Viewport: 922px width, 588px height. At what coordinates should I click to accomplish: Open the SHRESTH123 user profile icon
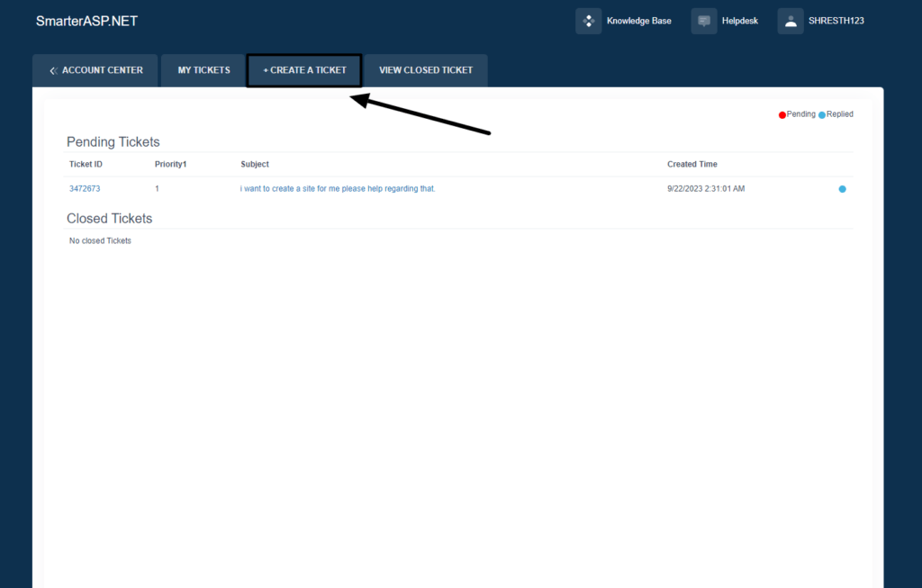[x=790, y=21]
